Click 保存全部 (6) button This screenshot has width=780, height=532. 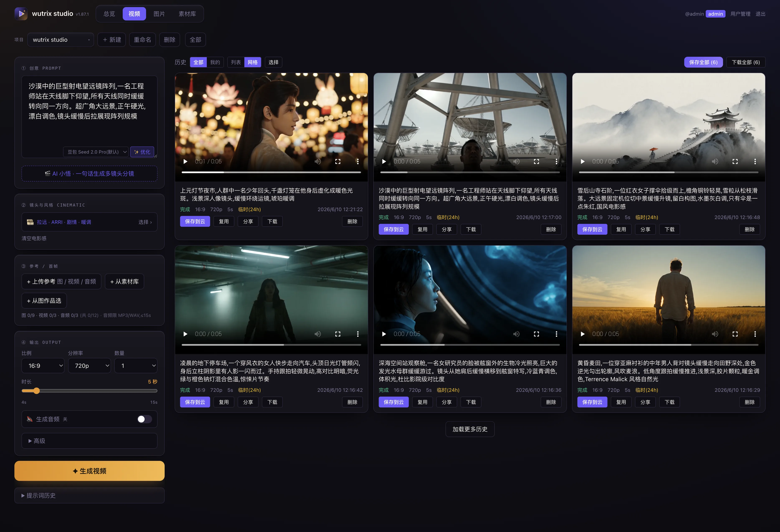tap(703, 62)
